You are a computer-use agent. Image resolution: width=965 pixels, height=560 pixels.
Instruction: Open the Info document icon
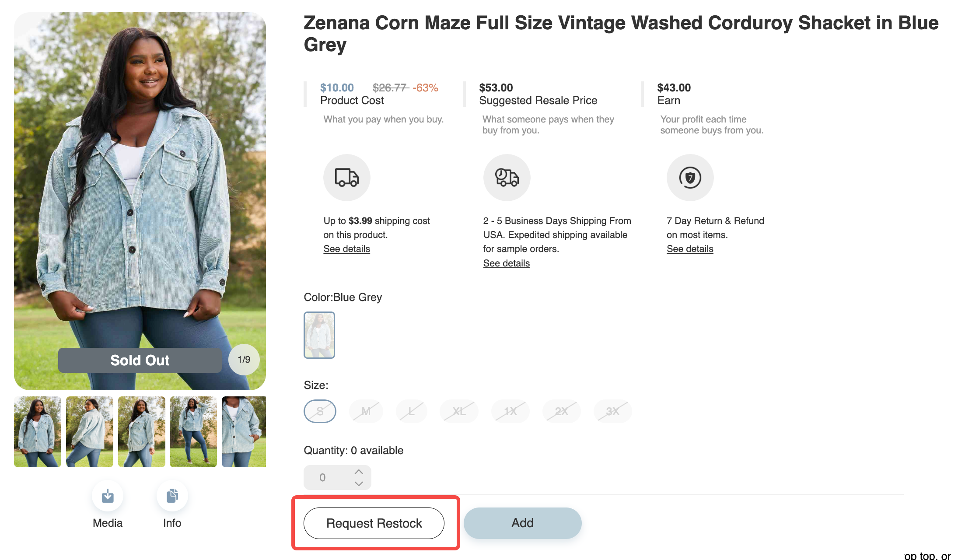pyautogui.click(x=172, y=496)
